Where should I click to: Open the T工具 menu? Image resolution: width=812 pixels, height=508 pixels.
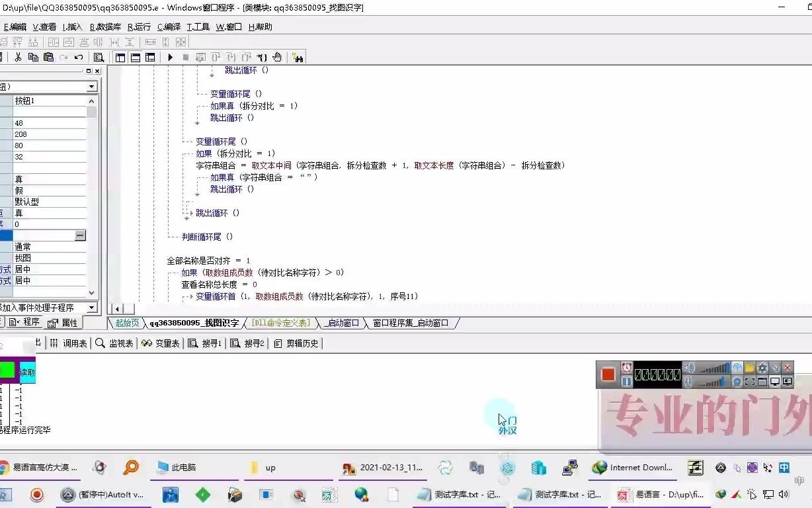point(198,26)
